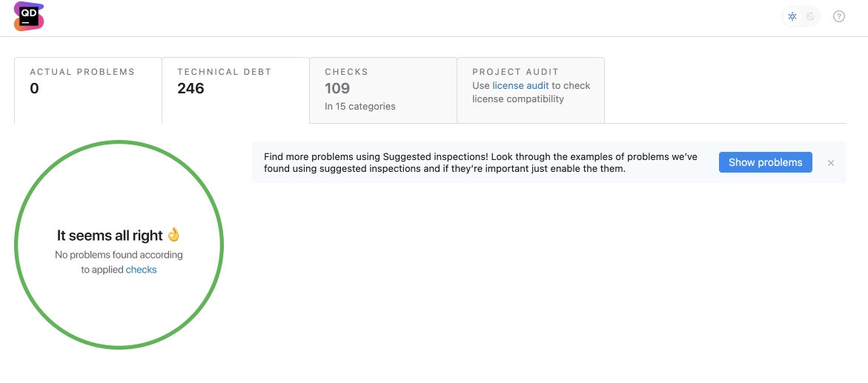Click the 0 actual problems count
The image size is (868, 383).
pos(34,89)
